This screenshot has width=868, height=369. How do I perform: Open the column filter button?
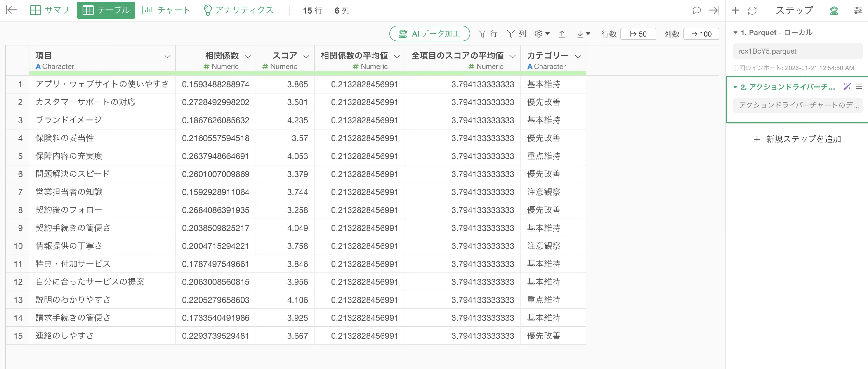click(516, 34)
